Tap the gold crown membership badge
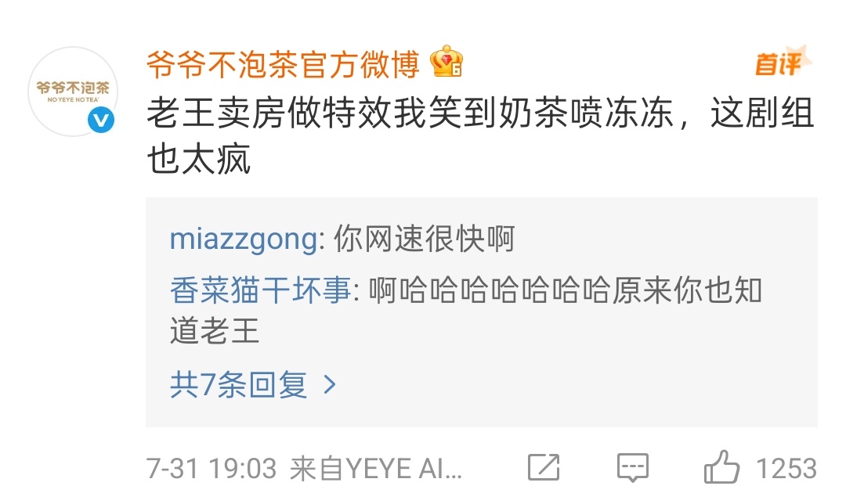This screenshot has height=504, width=846. (x=446, y=62)
